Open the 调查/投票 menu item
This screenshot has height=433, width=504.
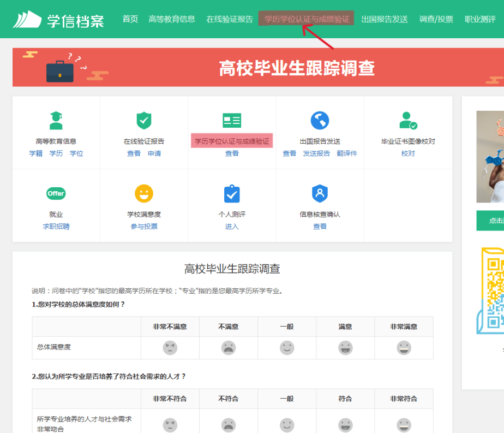coord(436,18)
